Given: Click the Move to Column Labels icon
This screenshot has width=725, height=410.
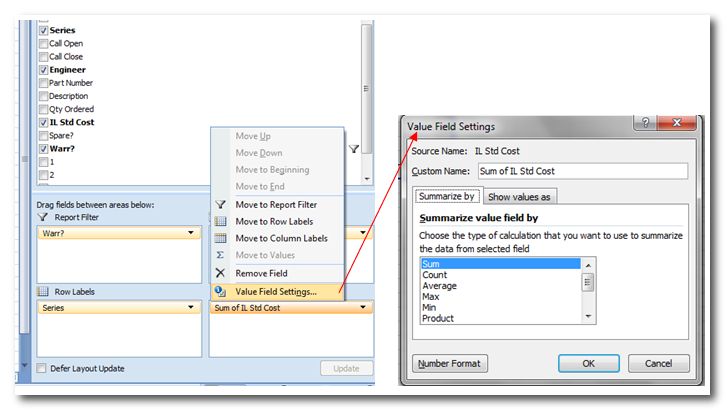Looking at the screenshot, I should [221, 238].
